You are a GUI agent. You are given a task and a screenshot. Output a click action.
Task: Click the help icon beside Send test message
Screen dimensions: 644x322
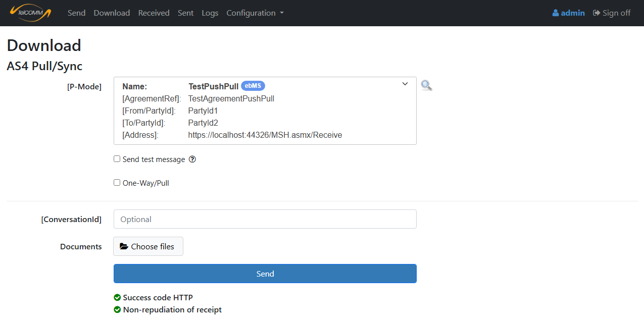192,159
